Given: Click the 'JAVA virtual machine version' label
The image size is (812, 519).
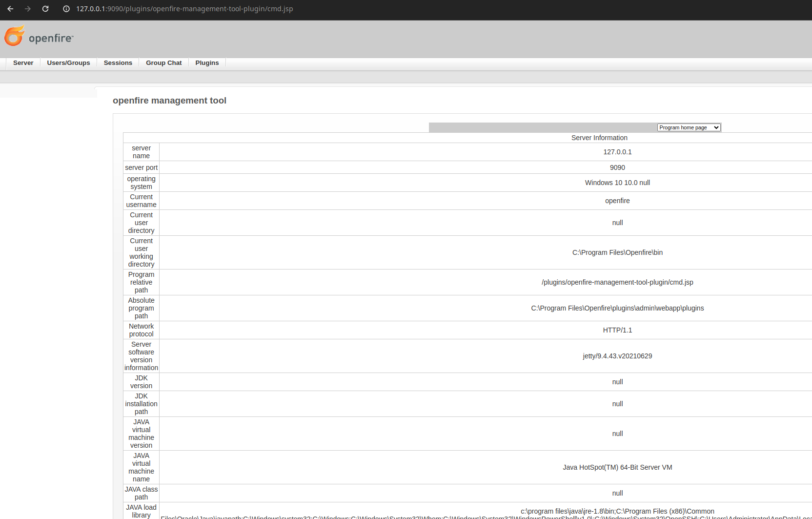Looking at the screenshot, I should pos(141,434).
